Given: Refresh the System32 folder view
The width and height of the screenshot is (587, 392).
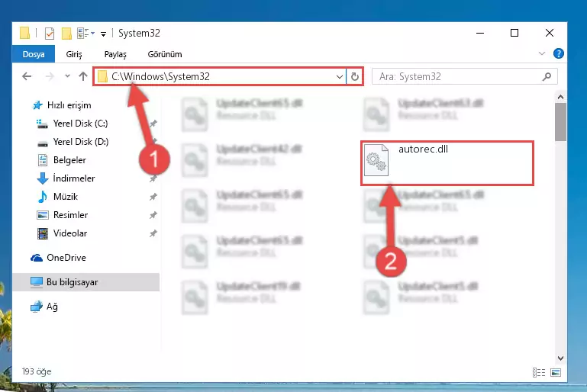Looking at the screenshot, I should click(x=354, y=77).
